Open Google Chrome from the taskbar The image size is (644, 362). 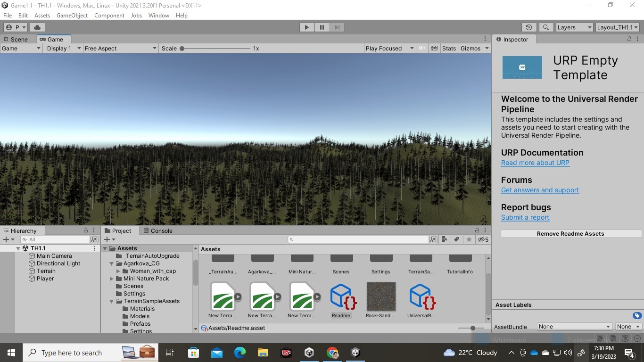(x=332, y=353)
